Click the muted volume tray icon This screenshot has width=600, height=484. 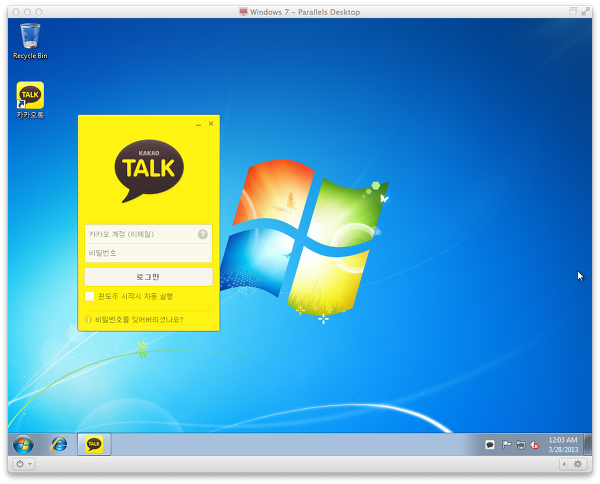535,445
